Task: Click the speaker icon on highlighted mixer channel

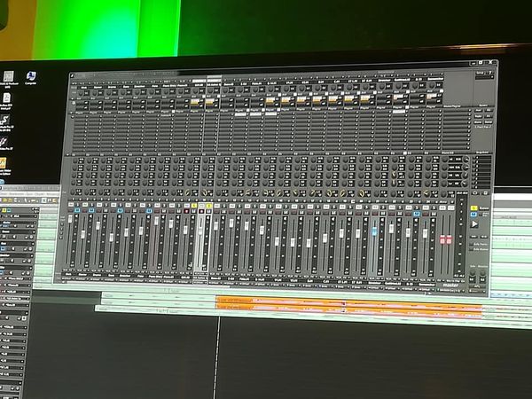Action: [207, 219]
